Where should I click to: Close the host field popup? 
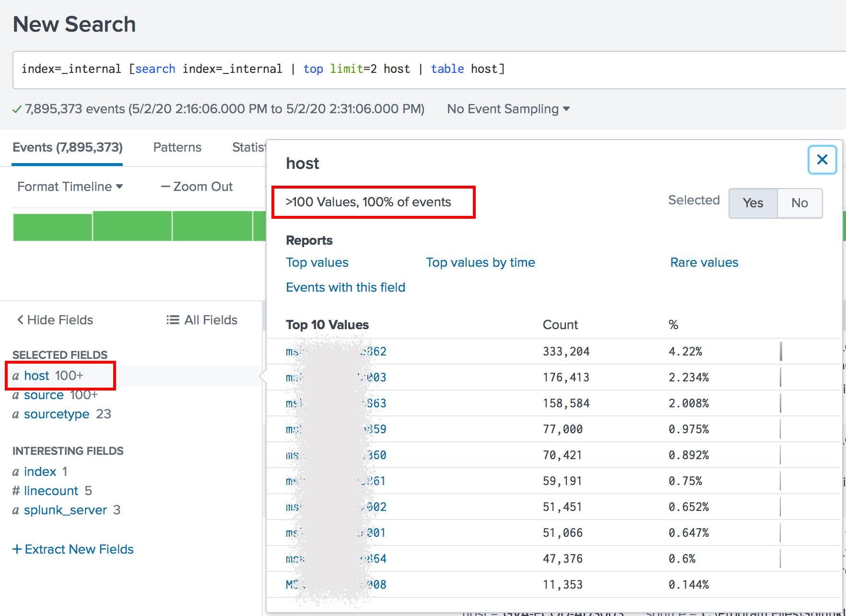coord(822,160)
